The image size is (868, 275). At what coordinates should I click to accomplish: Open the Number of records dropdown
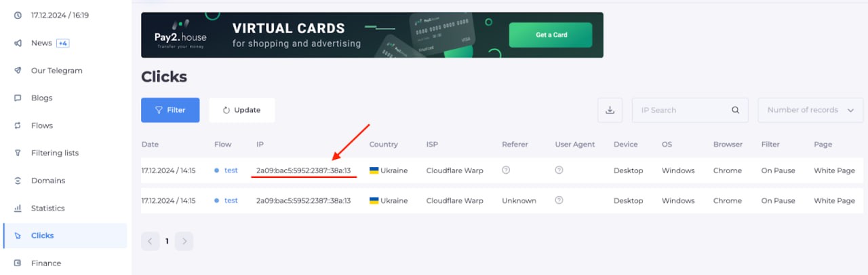[810, 110]
